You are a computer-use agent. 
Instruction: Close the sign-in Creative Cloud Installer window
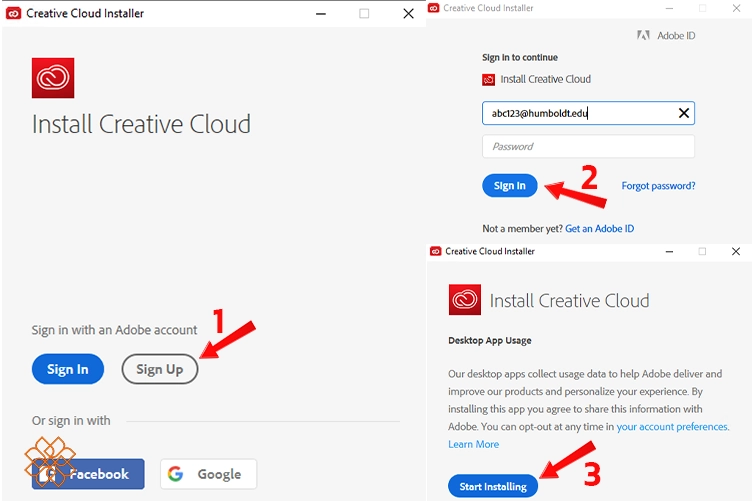(736, 8)
